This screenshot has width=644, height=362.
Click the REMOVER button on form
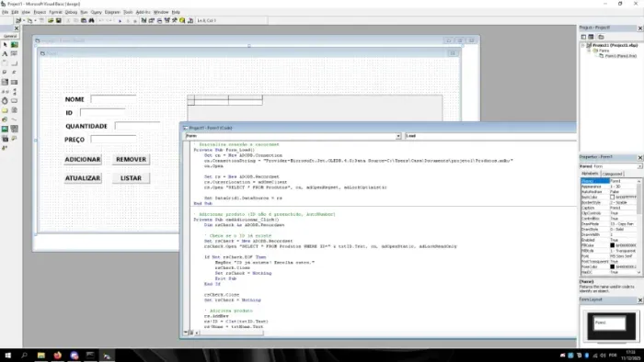(131, 160)
